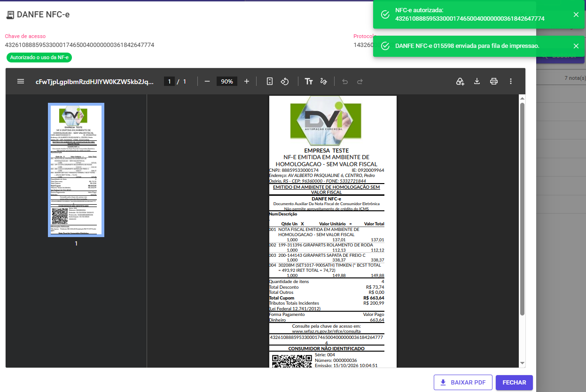Image resolution: width=586 pixels, height=392 pixels.
Task: Select the access key number under 'Chave de acesso'
Action: 79,45
